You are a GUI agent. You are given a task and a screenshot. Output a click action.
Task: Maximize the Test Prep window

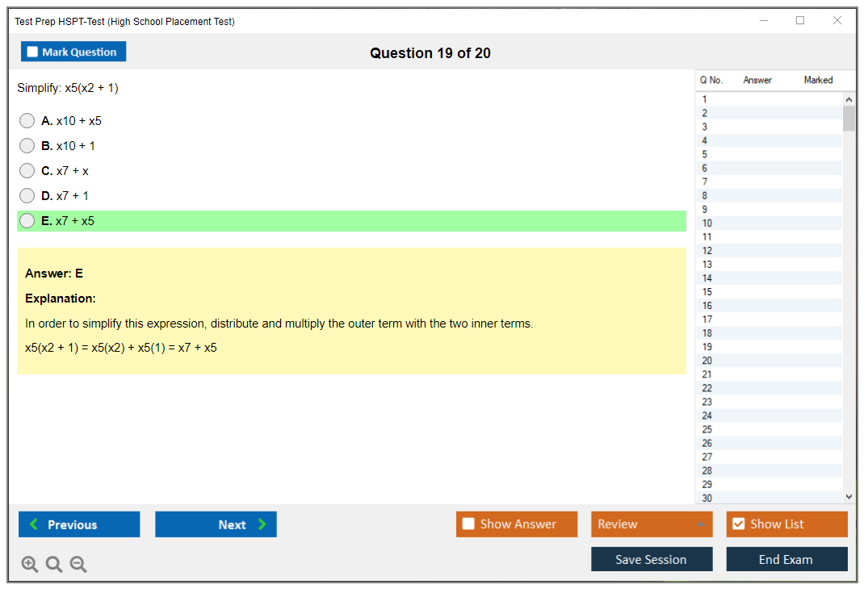800,21
